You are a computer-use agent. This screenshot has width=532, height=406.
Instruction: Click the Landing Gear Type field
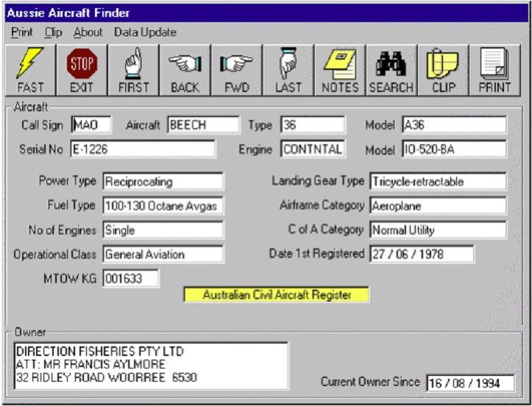[x=437, y=181]
